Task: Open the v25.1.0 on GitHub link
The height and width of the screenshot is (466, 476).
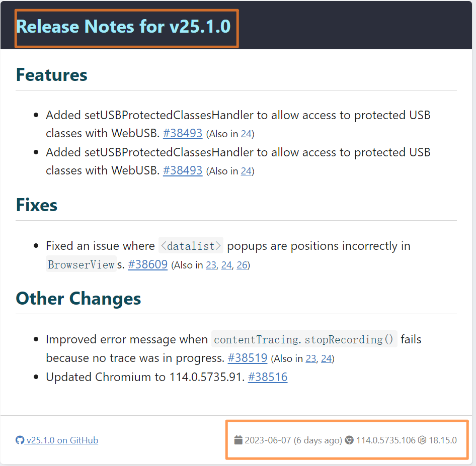Action: [62, 440]
